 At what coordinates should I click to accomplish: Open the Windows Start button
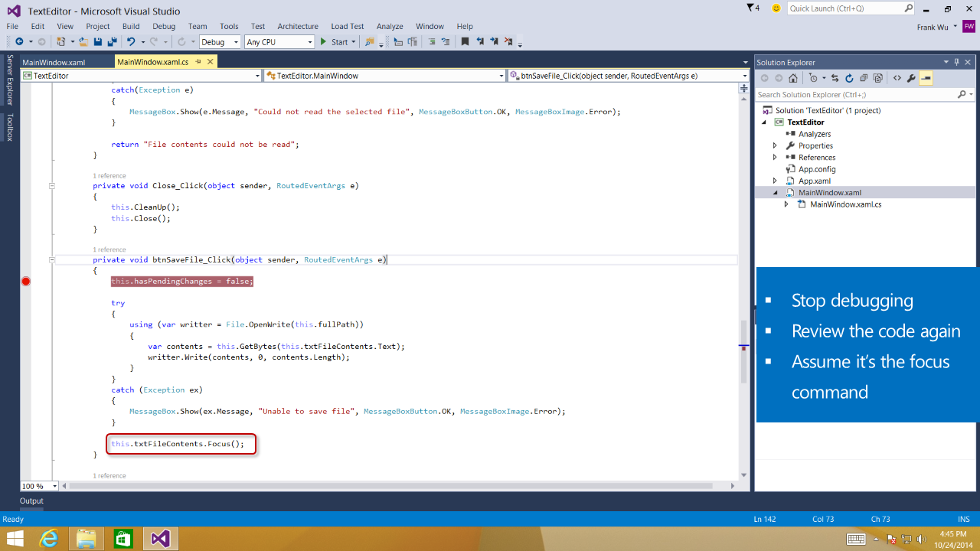14,539
